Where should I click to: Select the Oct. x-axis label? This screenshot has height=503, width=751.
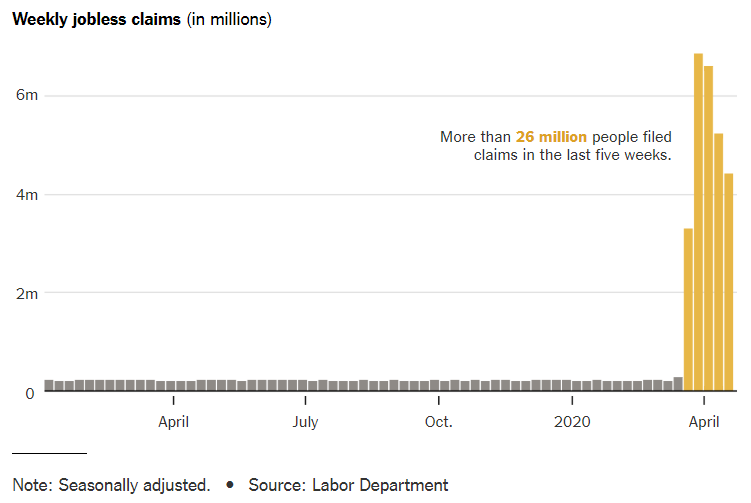pos(438,422)
